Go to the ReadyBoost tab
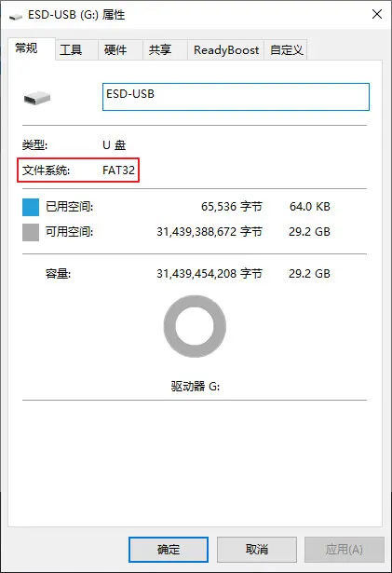The width and height of the screenshot is (392, 573). tap(226, 49)
